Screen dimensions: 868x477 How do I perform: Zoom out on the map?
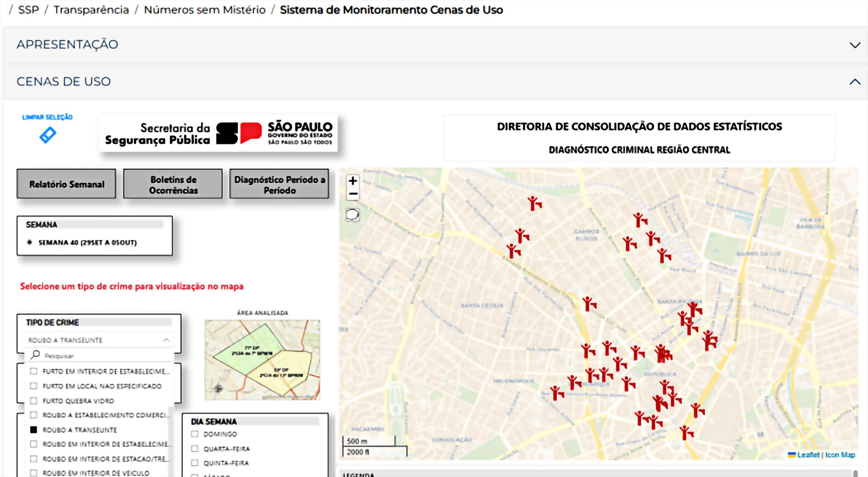(x=353, y=194)
